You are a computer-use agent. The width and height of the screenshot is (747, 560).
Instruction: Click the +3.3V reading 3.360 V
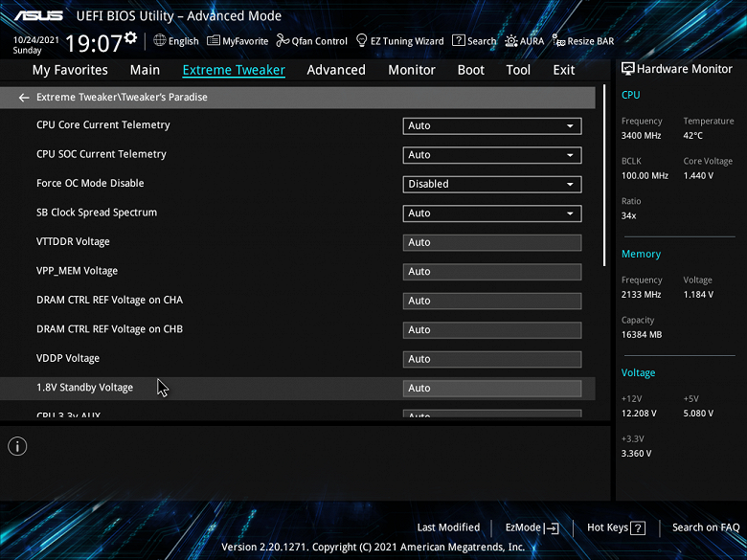pos(636,454)
